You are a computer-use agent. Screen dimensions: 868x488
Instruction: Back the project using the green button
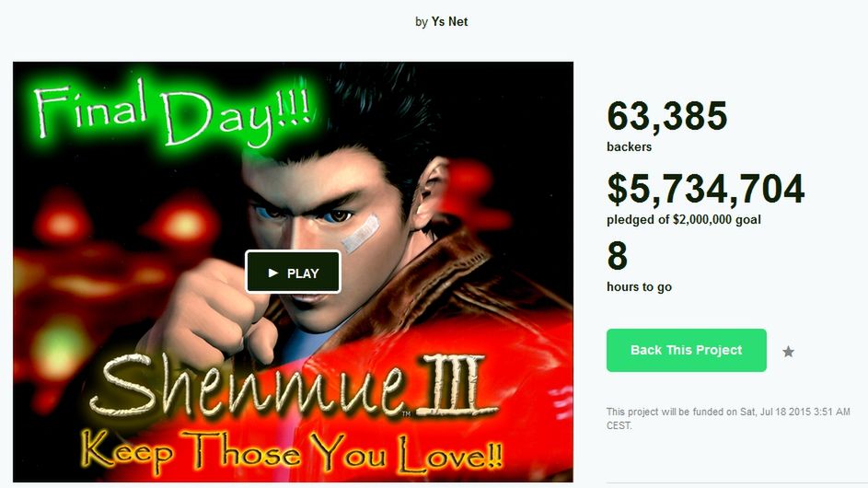687,350
